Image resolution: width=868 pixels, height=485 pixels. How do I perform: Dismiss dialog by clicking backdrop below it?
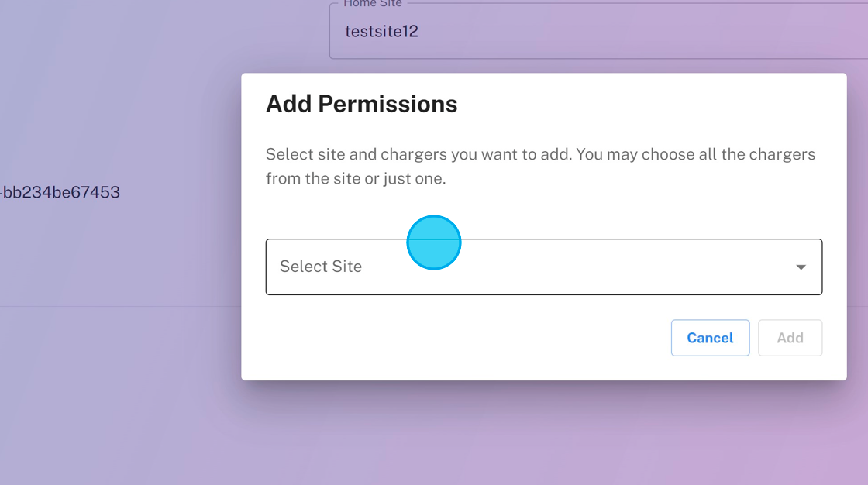pos(542,434)
